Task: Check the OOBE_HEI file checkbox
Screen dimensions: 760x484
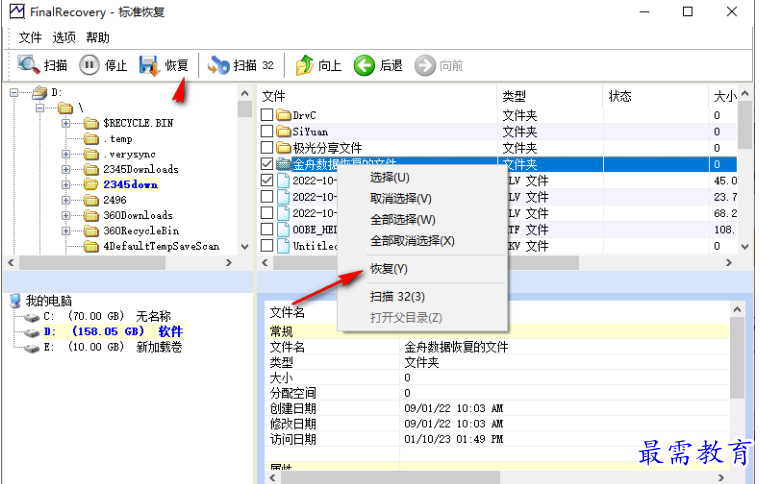Action: [267, 229]
